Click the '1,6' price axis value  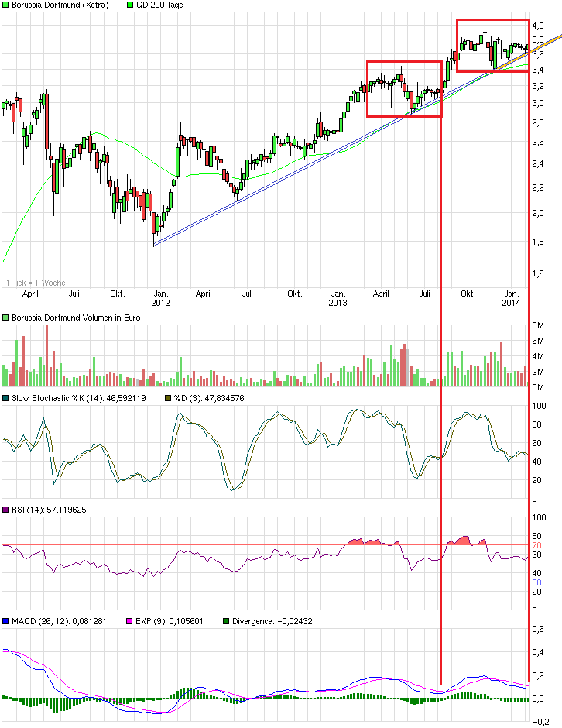tap(538, 274)
